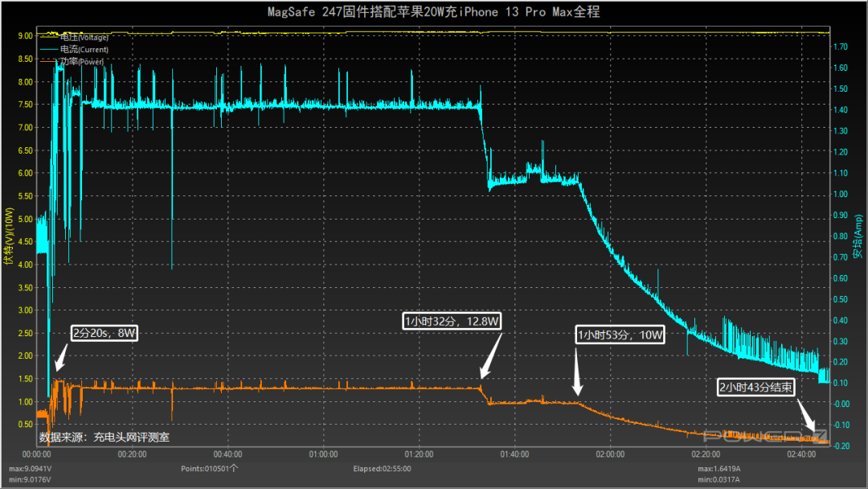The width and height of the screenshot is (868, 489).
Task: Click the -0.20 current axis label
Action: (x=840, y=446)
